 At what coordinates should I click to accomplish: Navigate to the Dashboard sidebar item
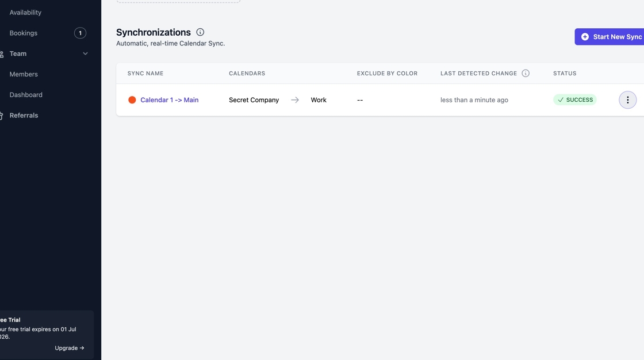[26, 95]
